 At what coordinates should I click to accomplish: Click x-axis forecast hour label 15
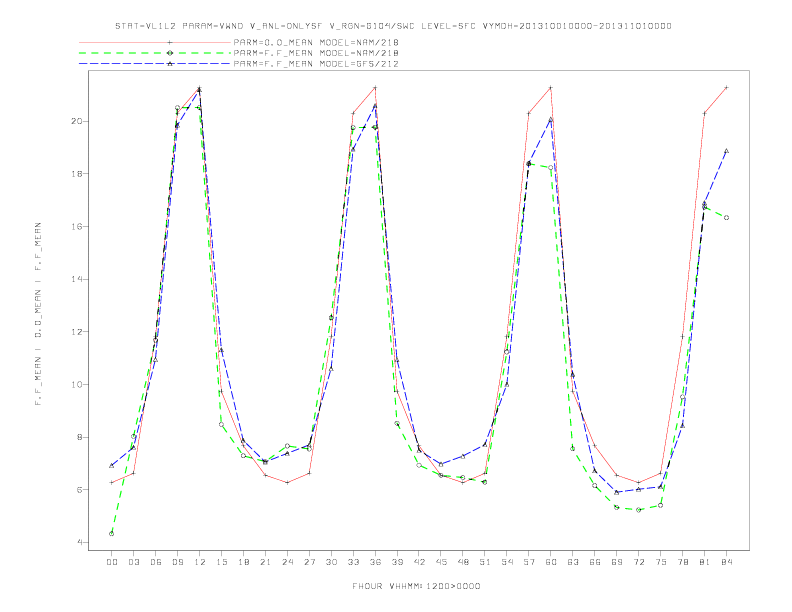[x=221, y=562]
